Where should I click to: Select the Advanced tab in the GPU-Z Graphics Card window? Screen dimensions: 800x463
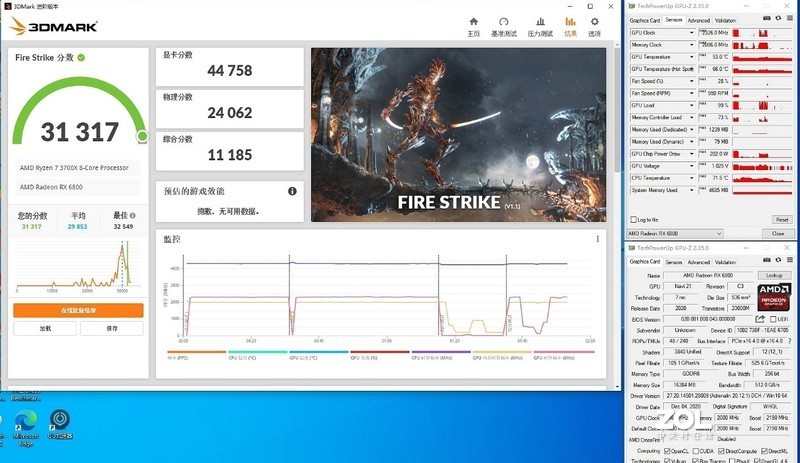698,262
